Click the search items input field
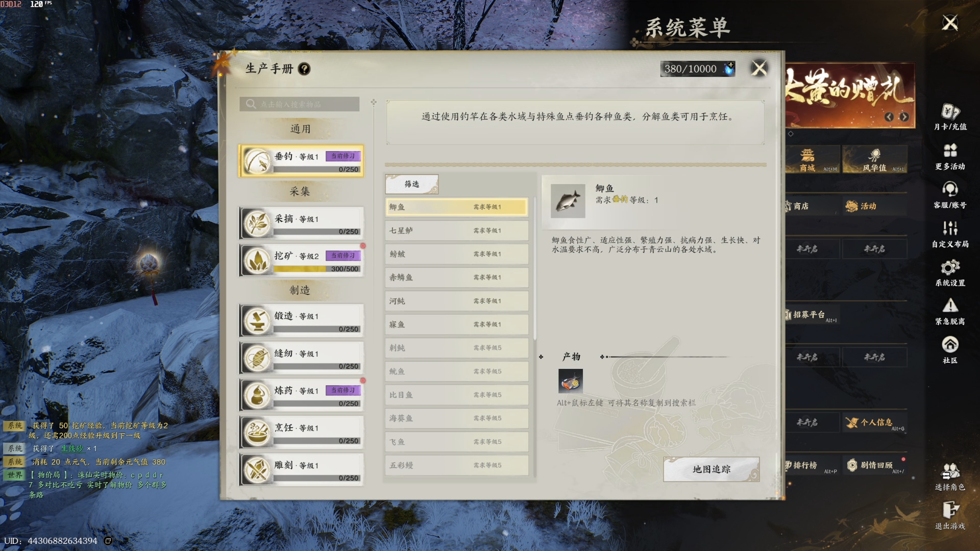 pyautogui.click(x=300, y=104)
